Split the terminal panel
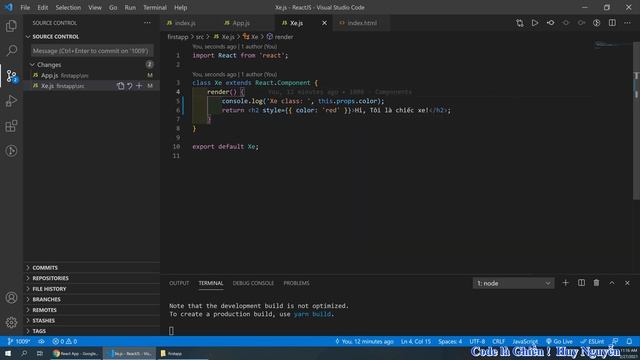The height and width of the screenshot is (360, 640). (581, 283)
